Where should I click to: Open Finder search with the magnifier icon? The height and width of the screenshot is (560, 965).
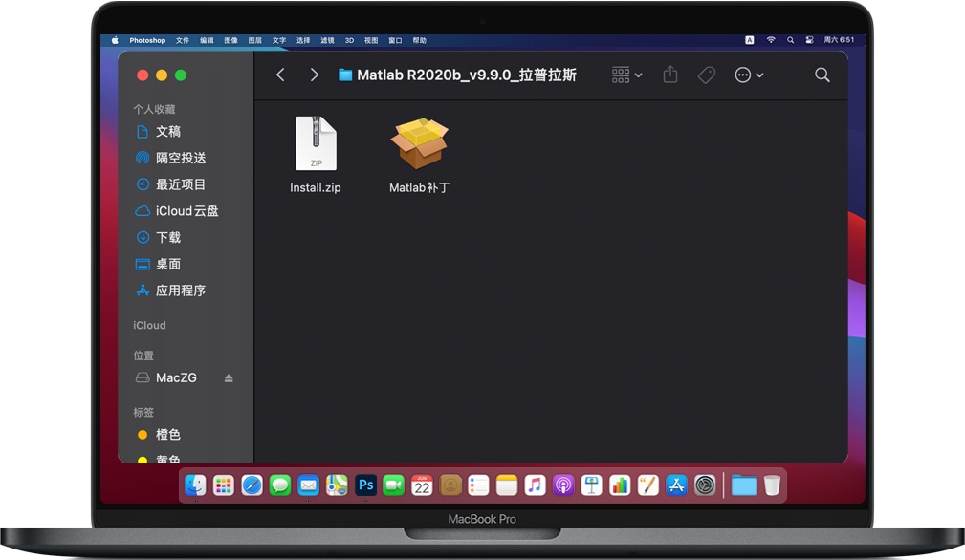coord(822,74)
